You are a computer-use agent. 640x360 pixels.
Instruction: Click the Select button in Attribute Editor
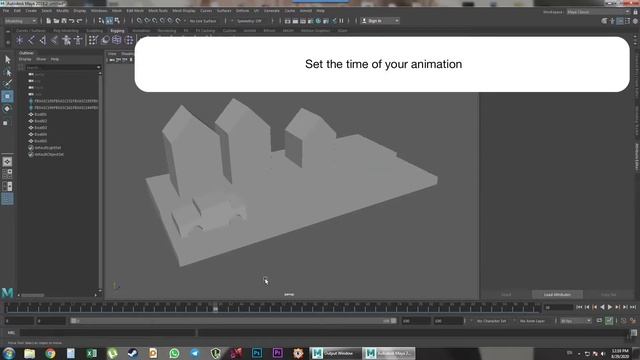tap(506, 294)
